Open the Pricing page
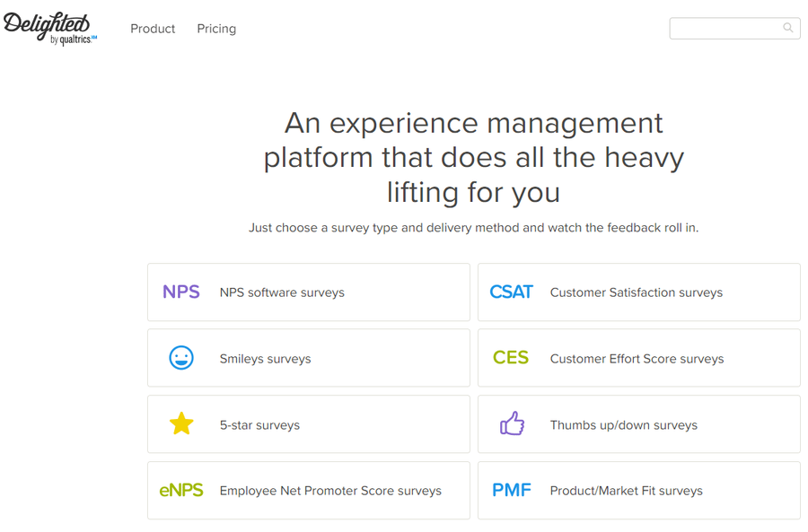The image size is (808, 532). click(216, 29)
